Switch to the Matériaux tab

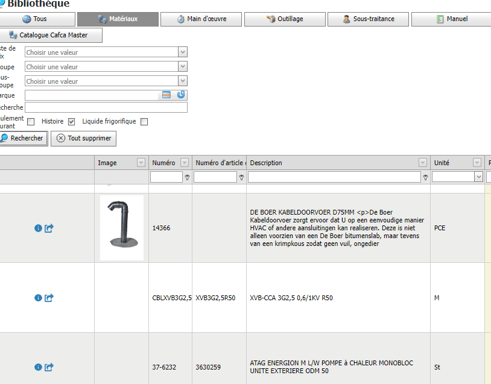[118, 19]
